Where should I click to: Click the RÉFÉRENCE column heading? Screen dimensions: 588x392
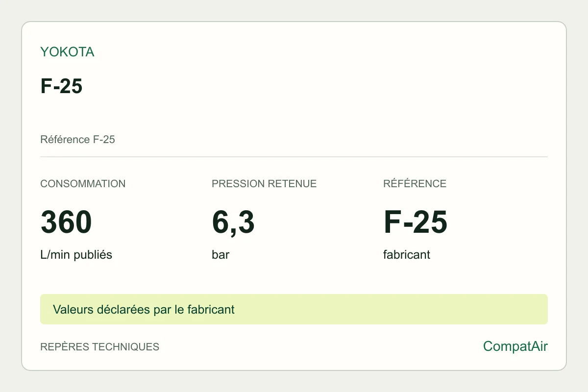415,184
